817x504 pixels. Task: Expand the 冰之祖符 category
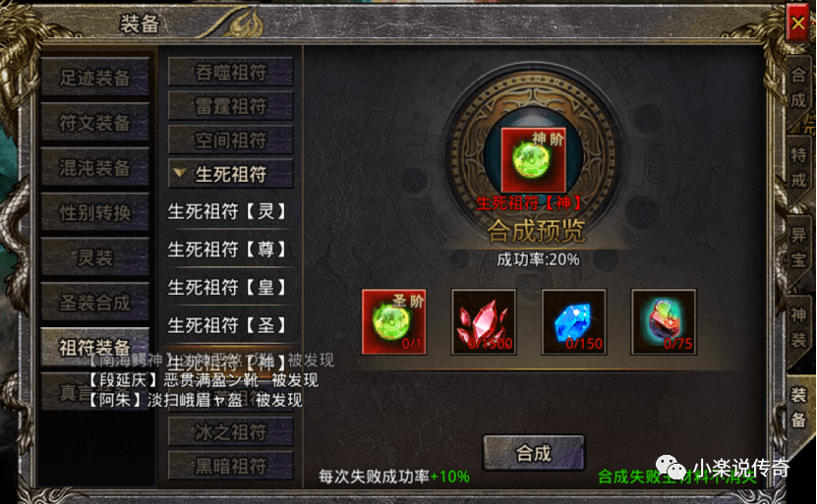coord(230,431)
